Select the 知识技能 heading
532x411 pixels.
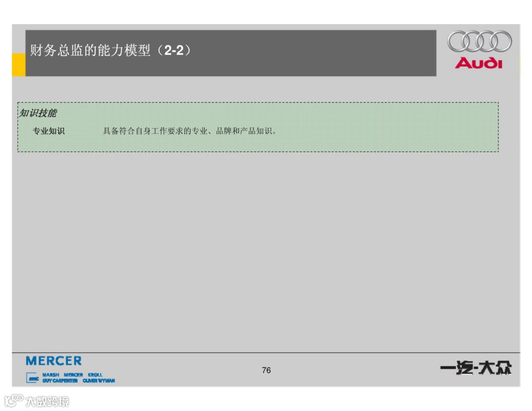click(38, 113)
